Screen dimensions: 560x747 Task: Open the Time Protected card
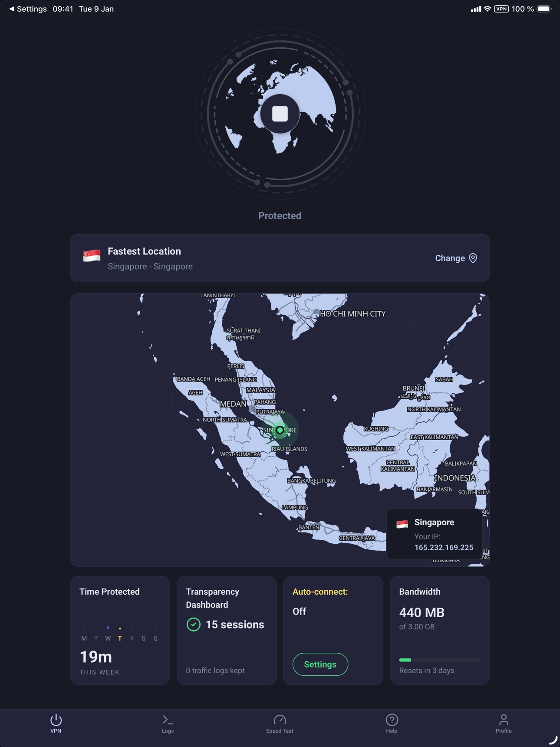[120, 630]
